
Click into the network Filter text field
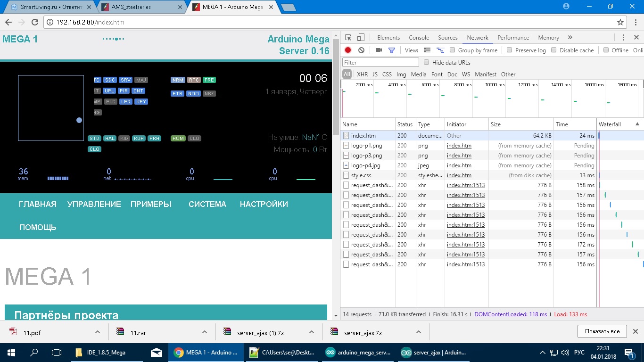click(x=380, y=62)
